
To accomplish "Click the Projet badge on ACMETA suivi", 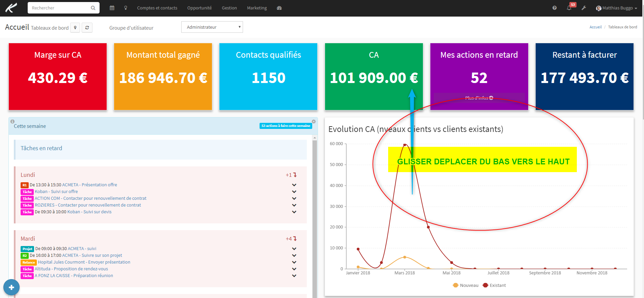I will 27,249.
